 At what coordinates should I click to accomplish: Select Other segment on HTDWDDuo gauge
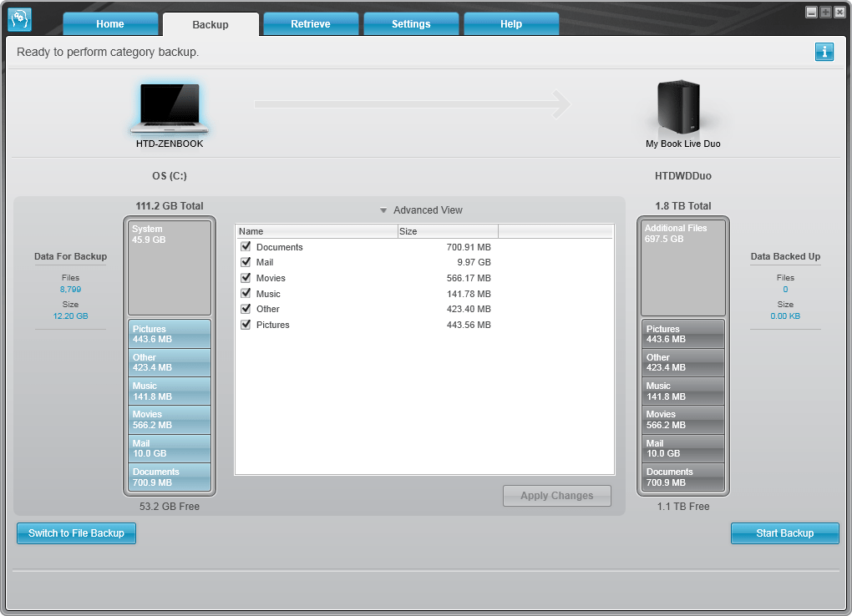click(x=683, y=362)
